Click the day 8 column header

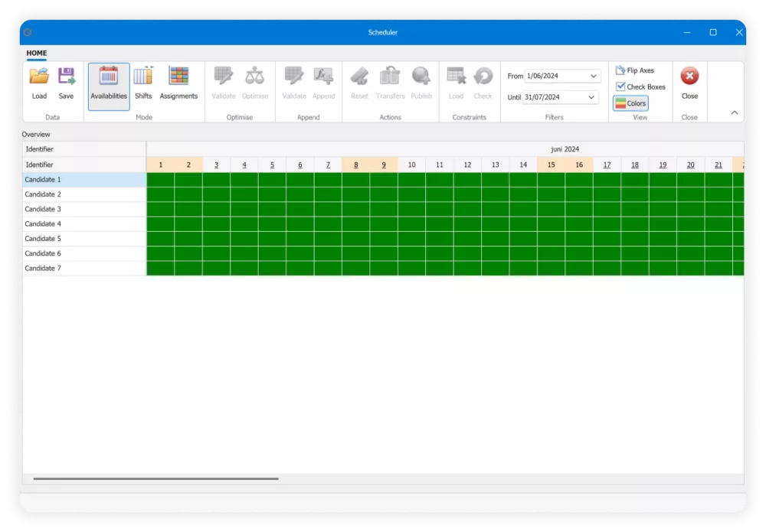pyautogui.click(x=356, y=165)
